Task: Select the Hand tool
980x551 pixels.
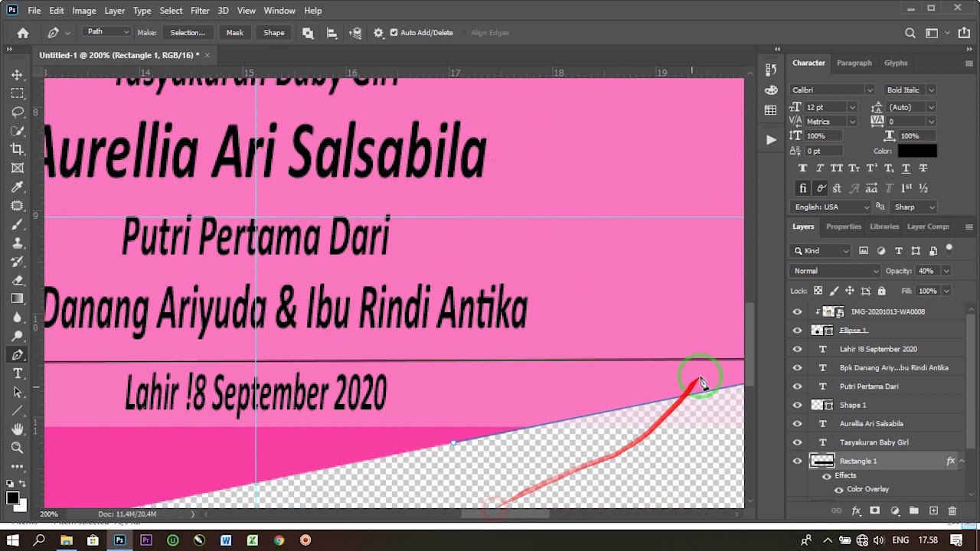Action: [x=17, y=429]
